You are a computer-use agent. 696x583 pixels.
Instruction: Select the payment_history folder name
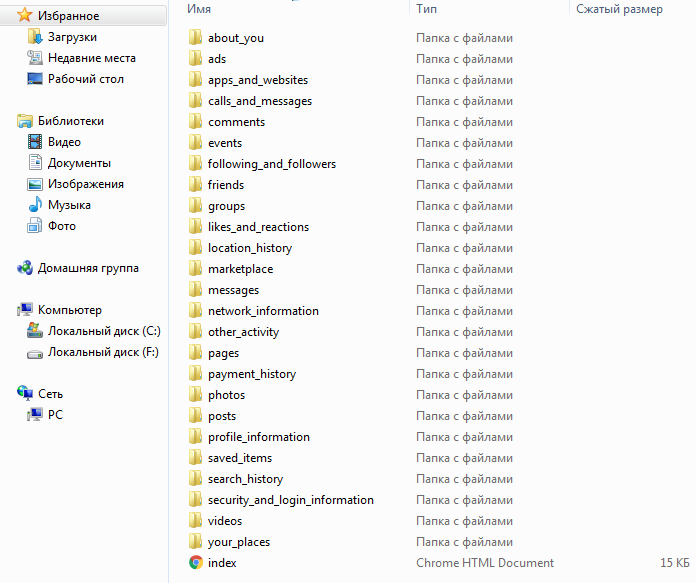click(252, 374)
